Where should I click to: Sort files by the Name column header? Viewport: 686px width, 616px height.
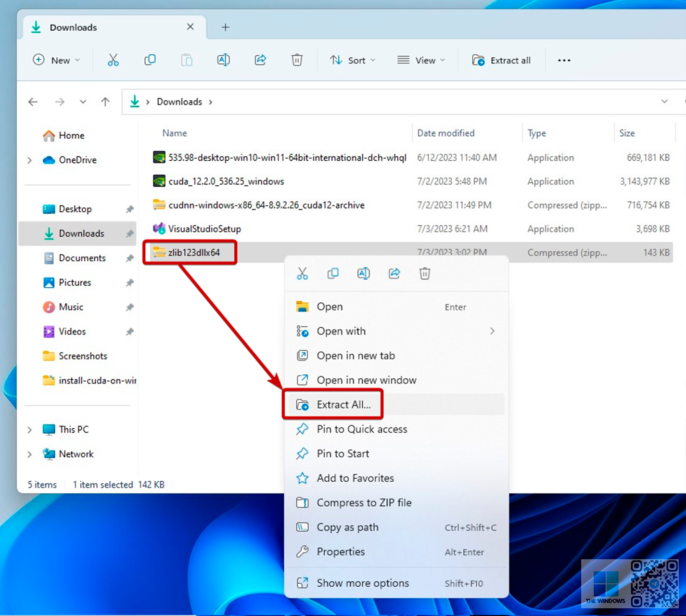[175, 133]
